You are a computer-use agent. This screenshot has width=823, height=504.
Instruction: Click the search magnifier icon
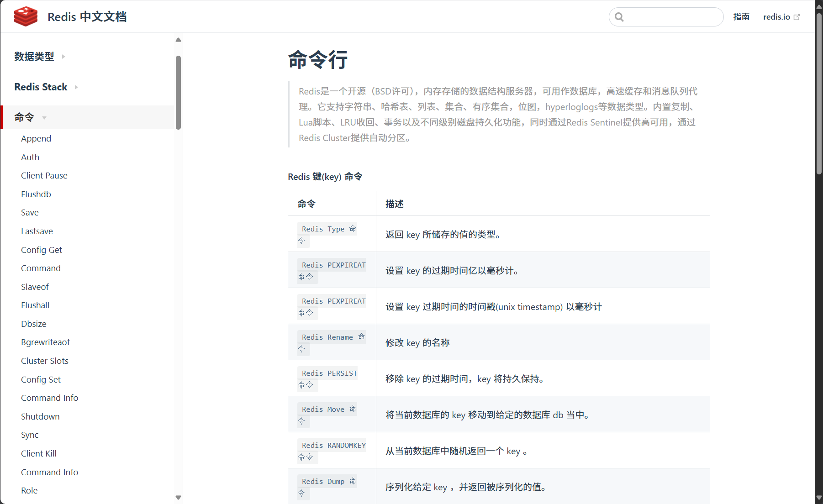619,17
